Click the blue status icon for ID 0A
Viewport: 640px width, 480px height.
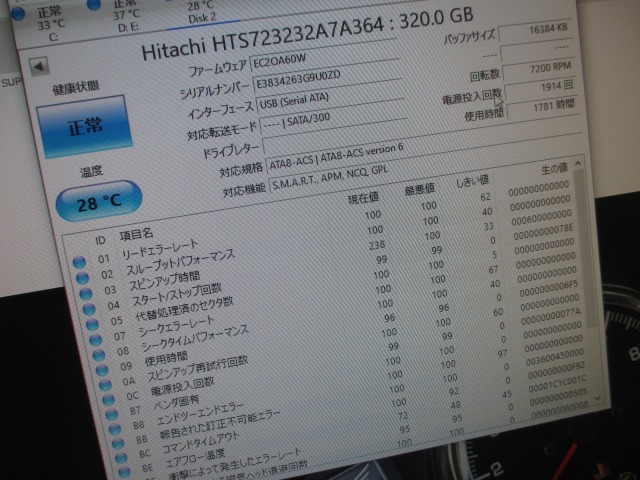coord(105,384)
